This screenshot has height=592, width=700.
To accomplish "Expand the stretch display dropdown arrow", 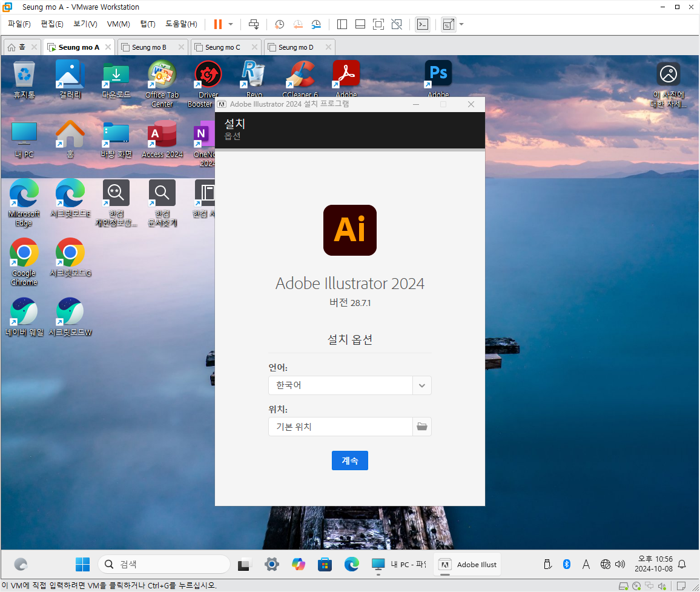I will click(461, 24).
